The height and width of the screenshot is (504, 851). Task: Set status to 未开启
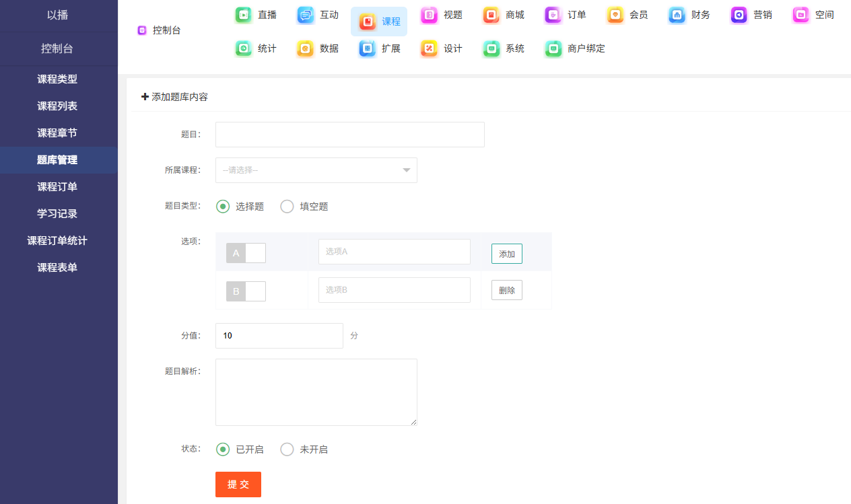click(x=287, y=449)
